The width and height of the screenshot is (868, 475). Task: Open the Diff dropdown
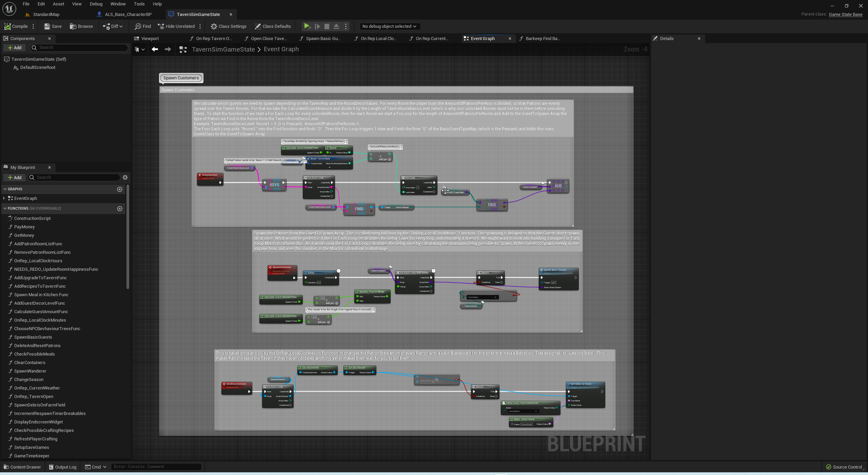tap(113, 26)
